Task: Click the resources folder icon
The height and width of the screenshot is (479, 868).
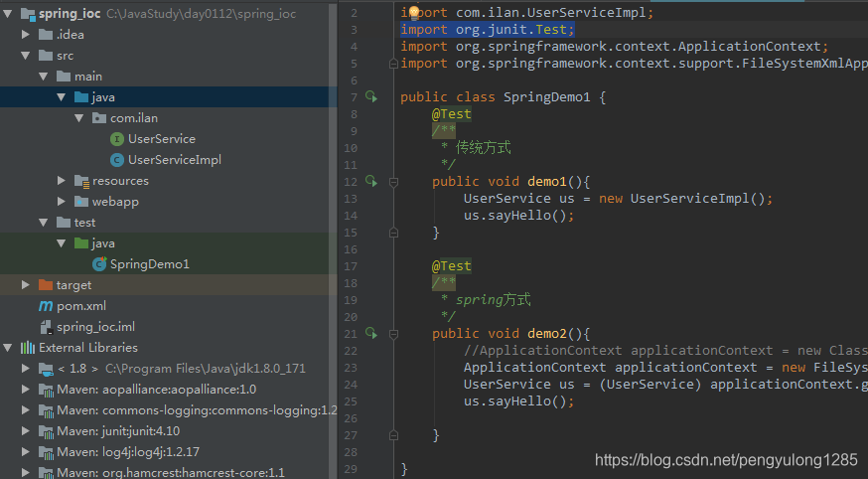Action: (81, 181)
